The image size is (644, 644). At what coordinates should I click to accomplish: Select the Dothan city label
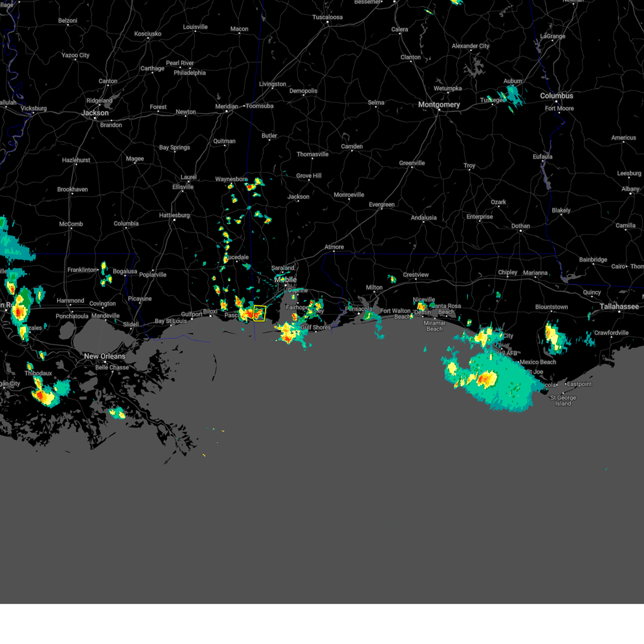tap(521, 226)
